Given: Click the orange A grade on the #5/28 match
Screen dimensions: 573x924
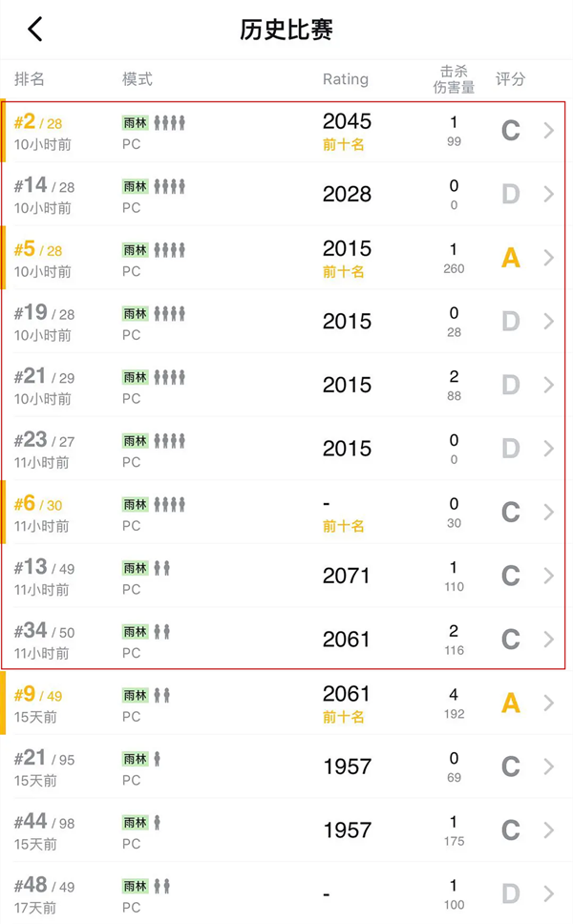Looking at the screenshot, I should [511, 258].
